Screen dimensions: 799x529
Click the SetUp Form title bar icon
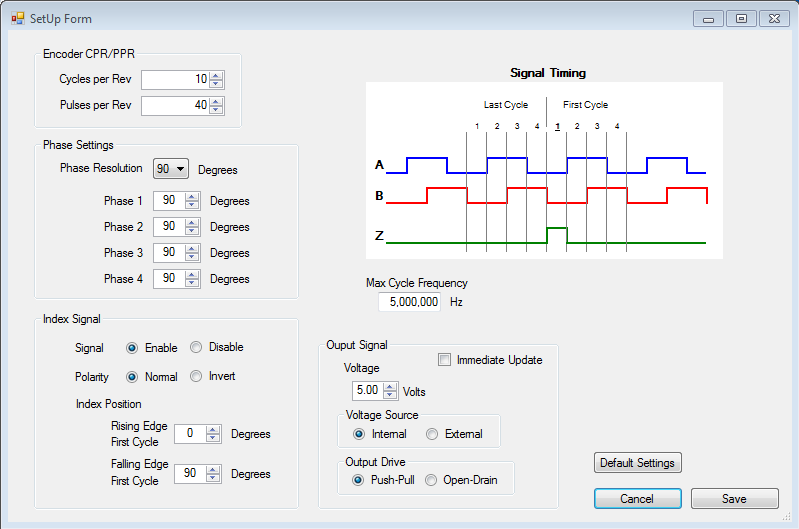point(17,18)
